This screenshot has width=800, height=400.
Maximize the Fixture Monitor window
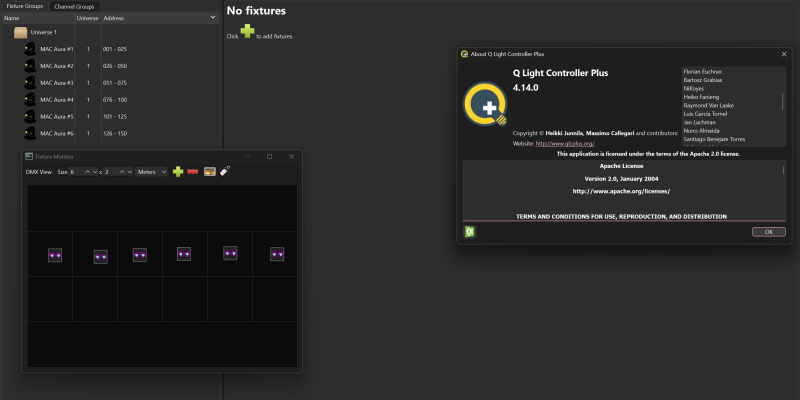coord(269,157)
